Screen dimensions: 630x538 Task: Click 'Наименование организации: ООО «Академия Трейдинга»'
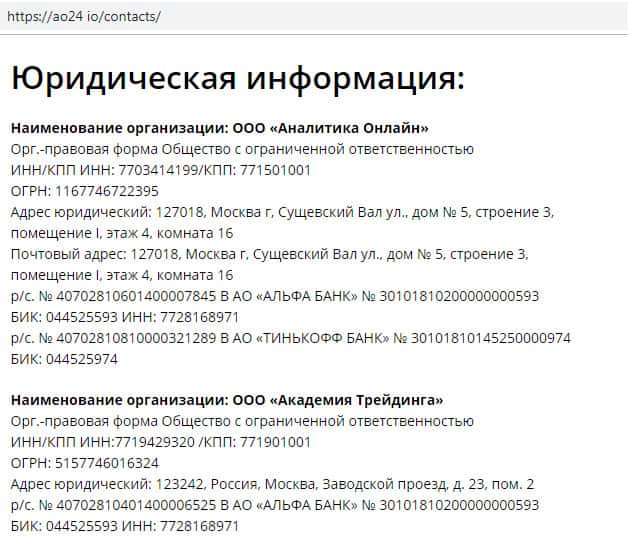coord(227,400)
